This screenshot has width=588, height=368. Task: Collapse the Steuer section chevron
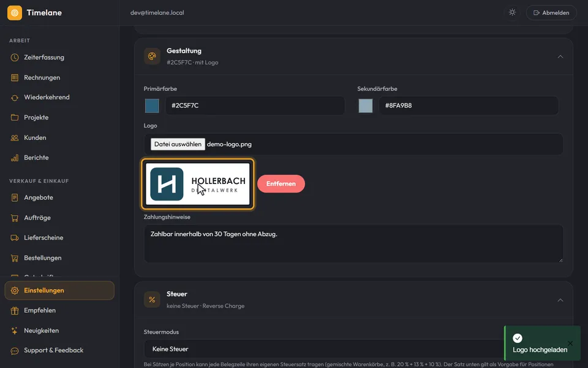click(560, 300)
